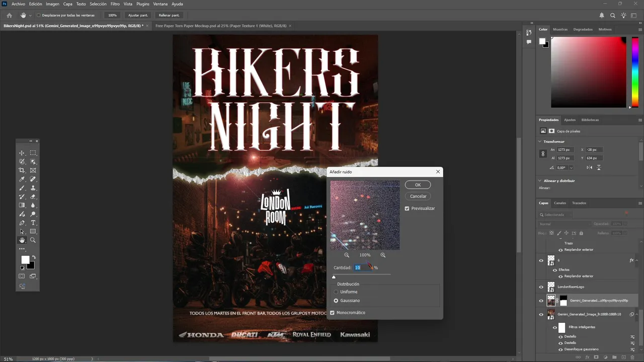Viewport: 644px width, 362px height.
Task: Toggle Quick Mask mode
Action: click(x=22, y=276)
